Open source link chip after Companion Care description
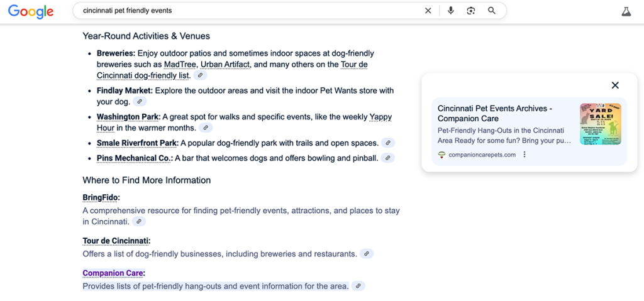 coord(358,286)
